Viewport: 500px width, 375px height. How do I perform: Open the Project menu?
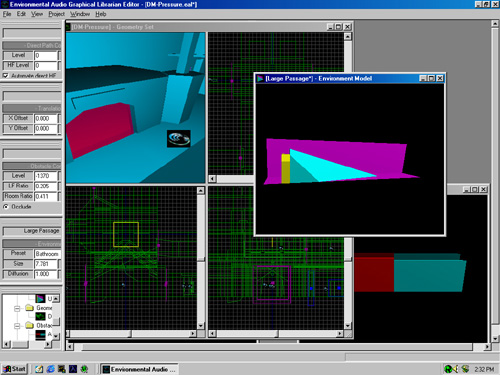pyautogui.click(x=56, y=14)
